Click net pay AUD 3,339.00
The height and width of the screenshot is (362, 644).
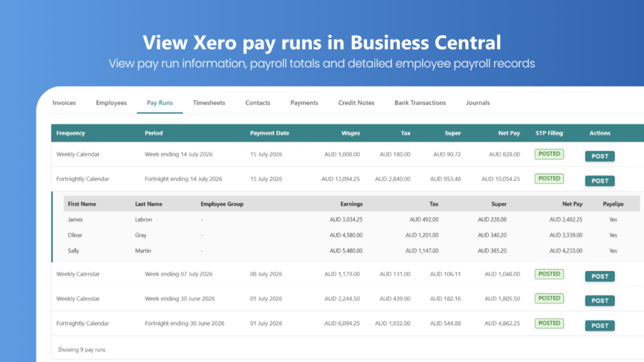(565, 235)
